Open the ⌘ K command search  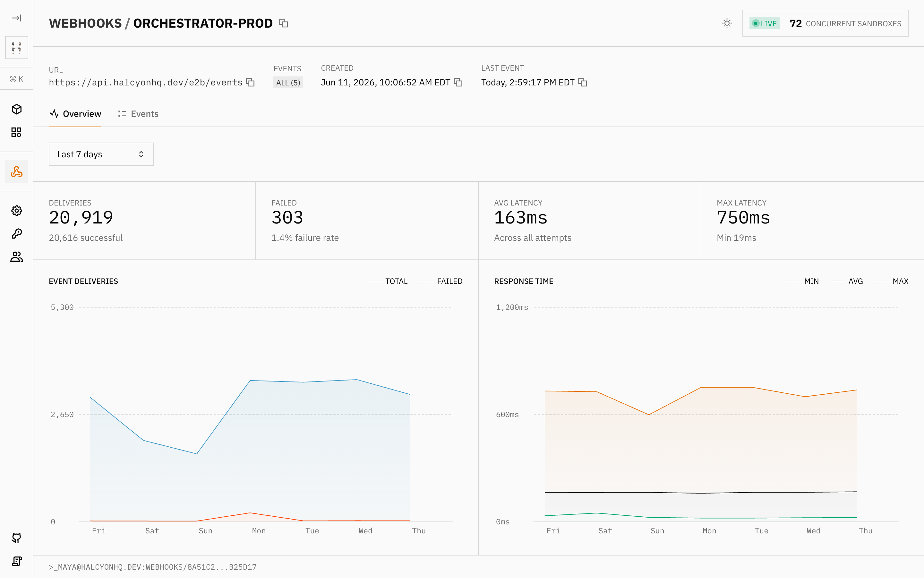click(16, 79)
